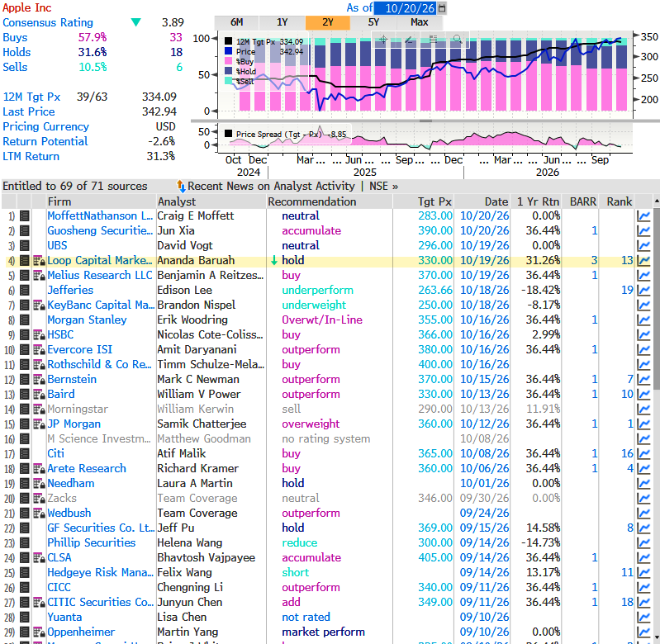Image resolution: width=660 pixels, height=644 pixels.
Task: Select analyst Craig E Moffett cell
Action: 195,215
